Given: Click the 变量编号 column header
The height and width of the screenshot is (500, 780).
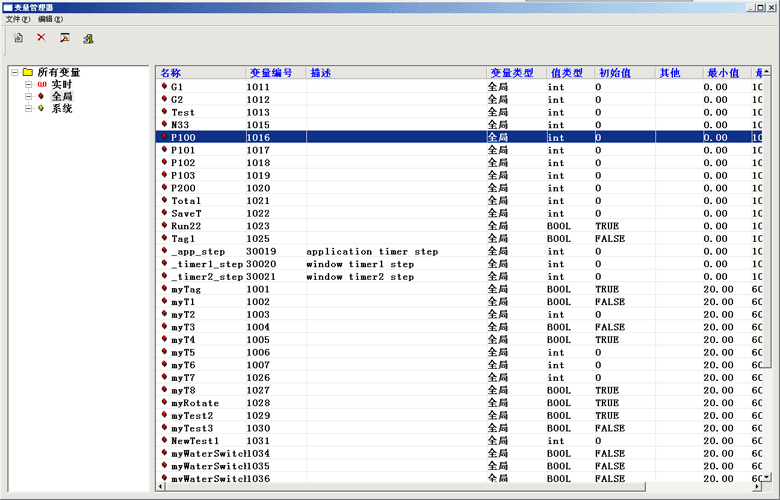Looking at the screenshot, I should coord(270,73).
